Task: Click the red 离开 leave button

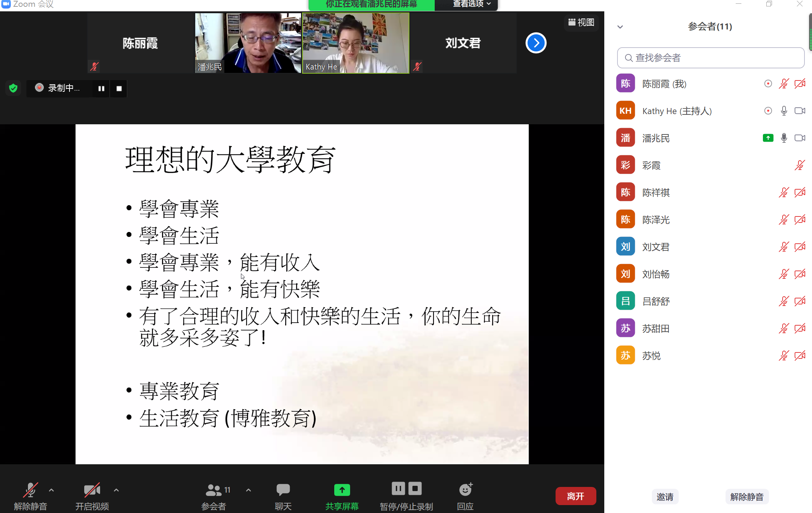Action: pos(575,496)
